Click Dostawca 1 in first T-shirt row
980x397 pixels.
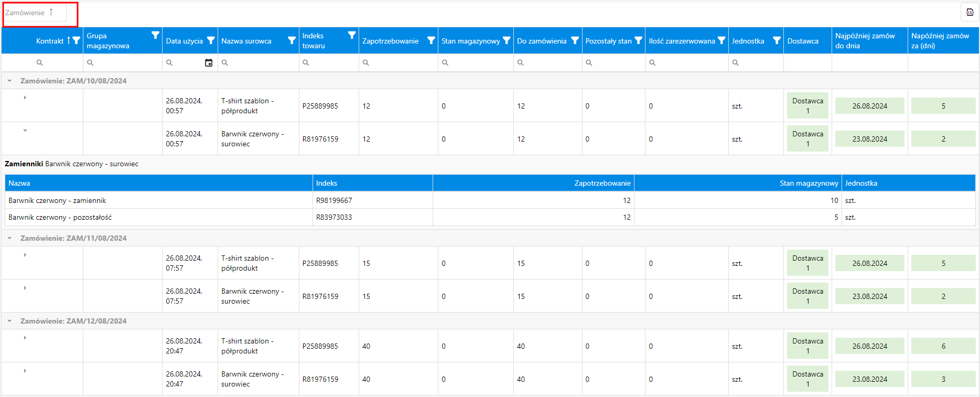coord(807,105)
